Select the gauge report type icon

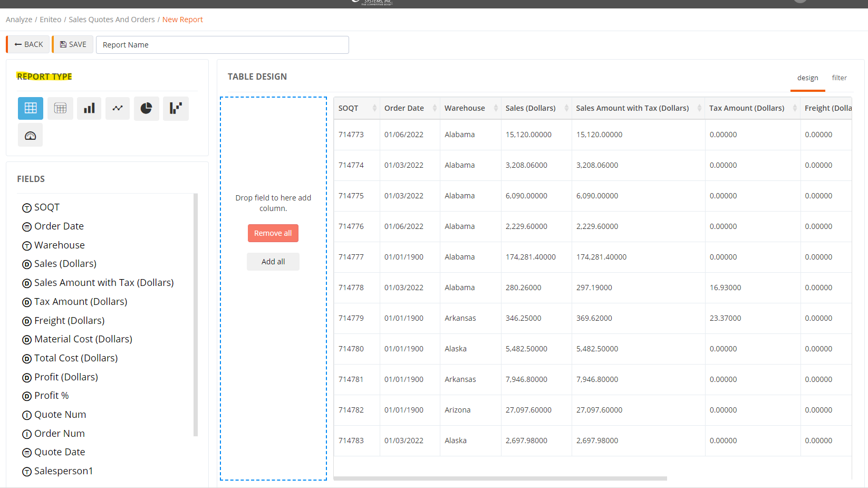tap(31, 136)
